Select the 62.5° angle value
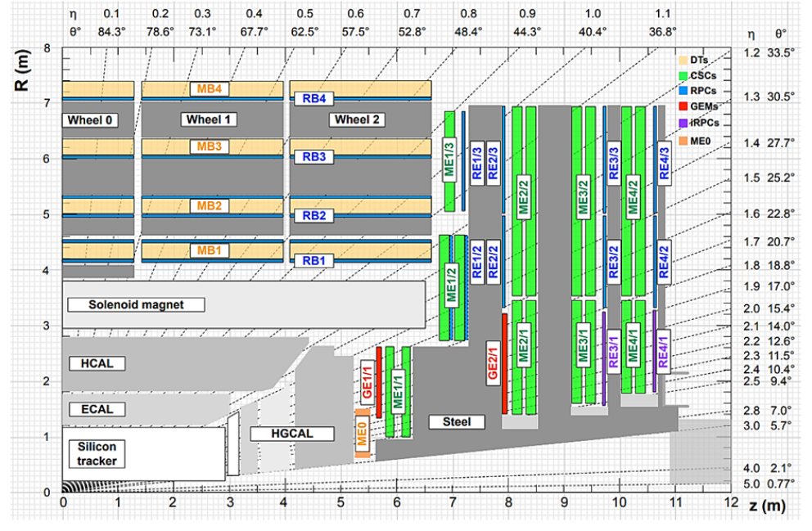The width and height of the screenshot is (812, 531). (x=304, y=32)
